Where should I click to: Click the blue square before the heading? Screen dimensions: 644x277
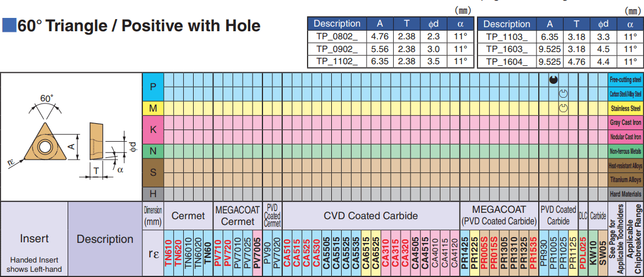9,25
